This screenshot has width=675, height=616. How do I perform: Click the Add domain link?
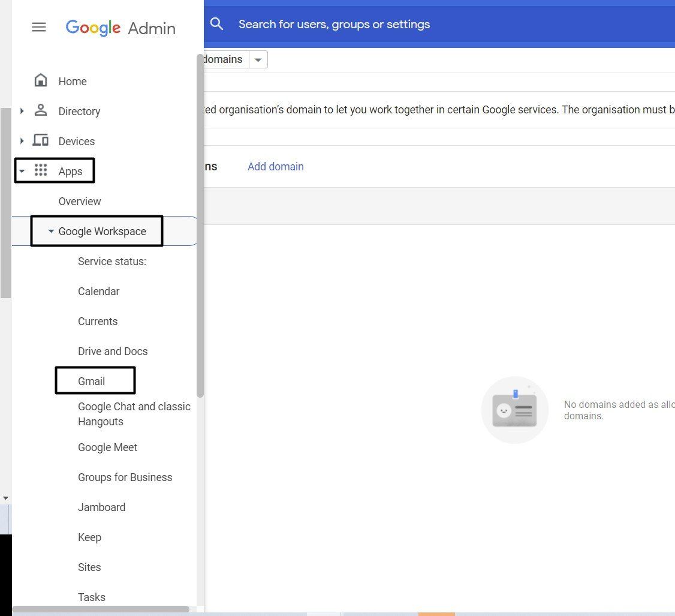point(275,166)
